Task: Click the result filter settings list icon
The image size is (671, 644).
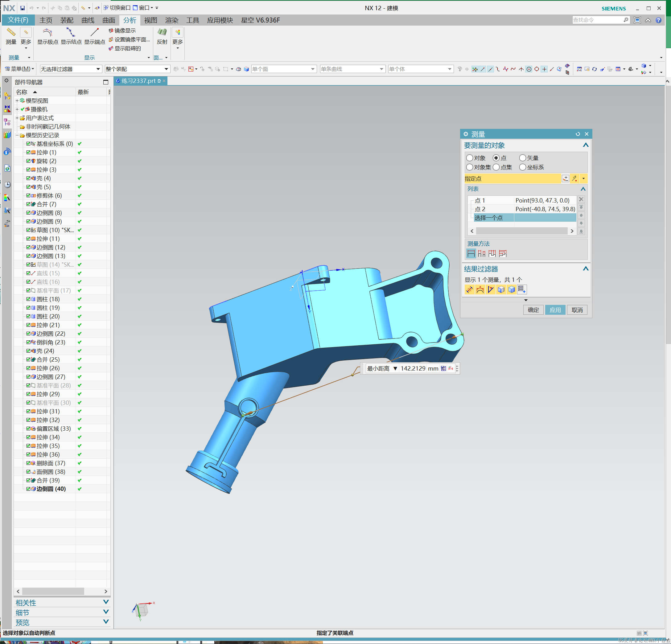Action: click(x=522, y=290)
